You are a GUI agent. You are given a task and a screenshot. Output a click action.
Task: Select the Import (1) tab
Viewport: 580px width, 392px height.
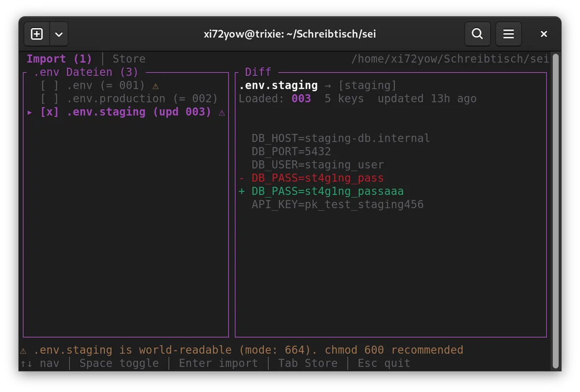[59, 59]
